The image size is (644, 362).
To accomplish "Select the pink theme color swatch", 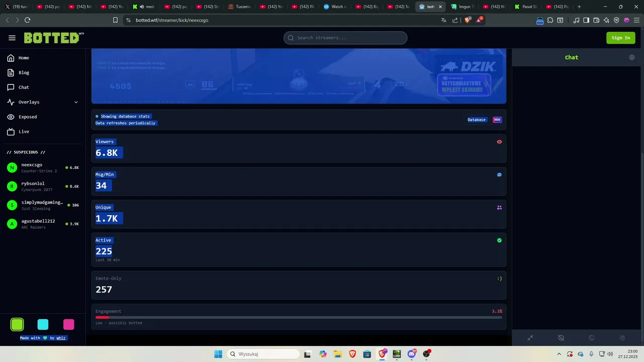I will (x=69, y=324).
